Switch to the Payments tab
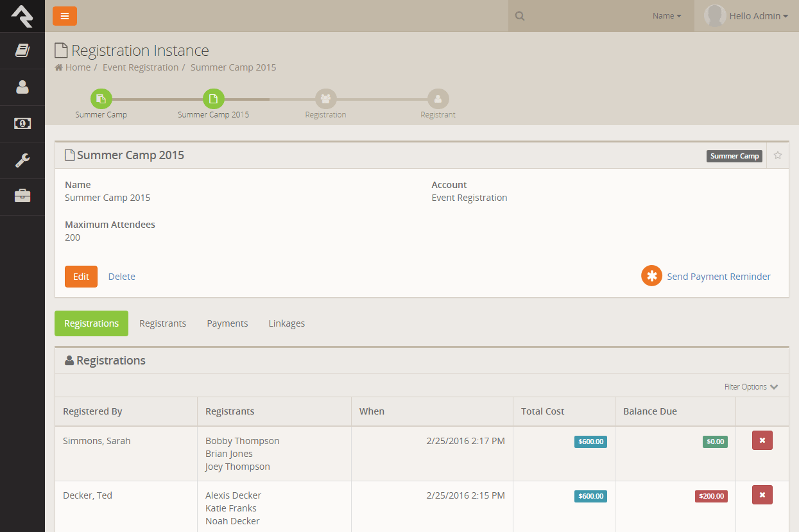799x532 pixels. [227, 323]
